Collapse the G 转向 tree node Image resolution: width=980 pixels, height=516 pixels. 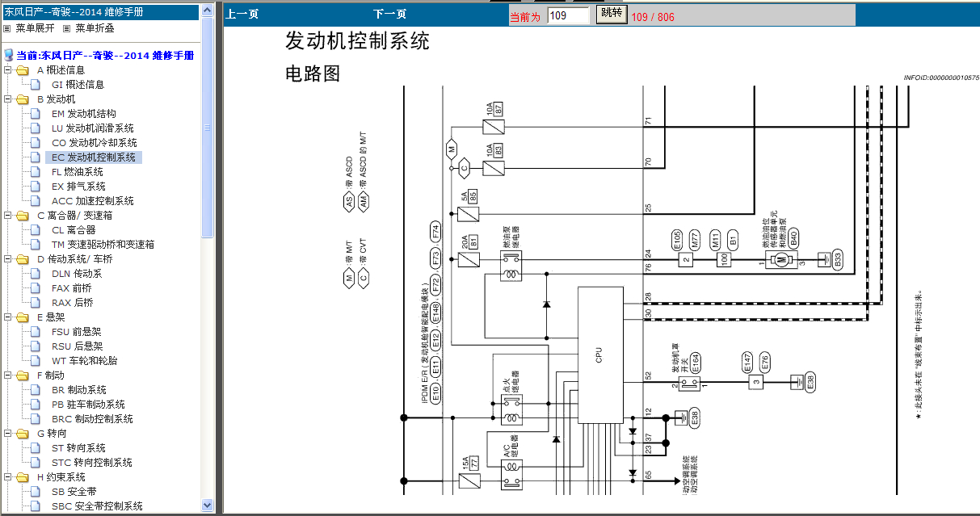tap(7, 434)
